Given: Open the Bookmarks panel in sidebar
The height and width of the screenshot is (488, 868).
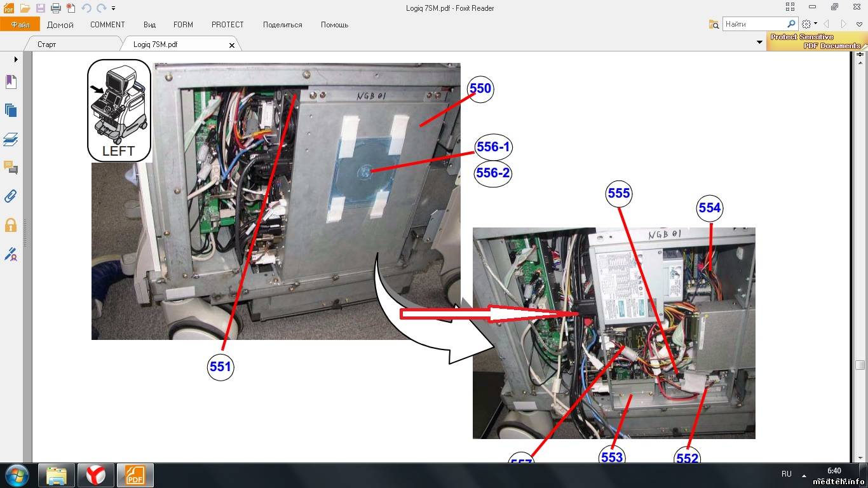Looking at the screenshot, I should pos(11,82).
